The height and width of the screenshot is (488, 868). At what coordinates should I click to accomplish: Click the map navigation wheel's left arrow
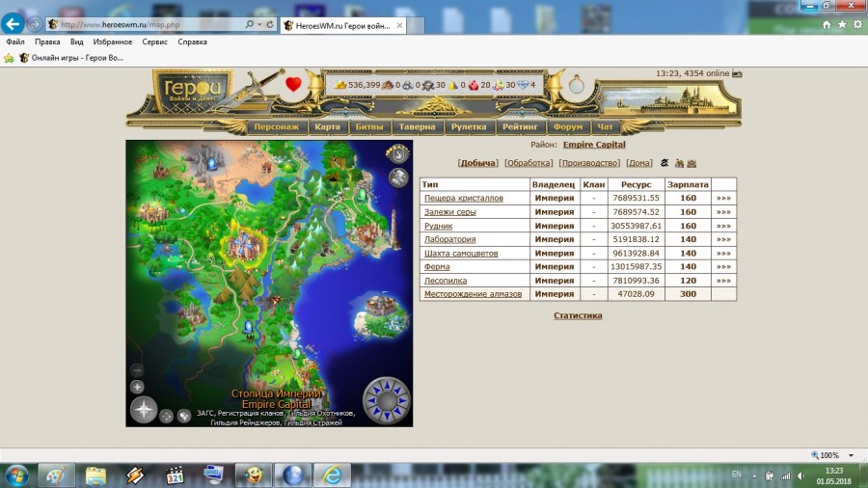(x=372, y=400)
